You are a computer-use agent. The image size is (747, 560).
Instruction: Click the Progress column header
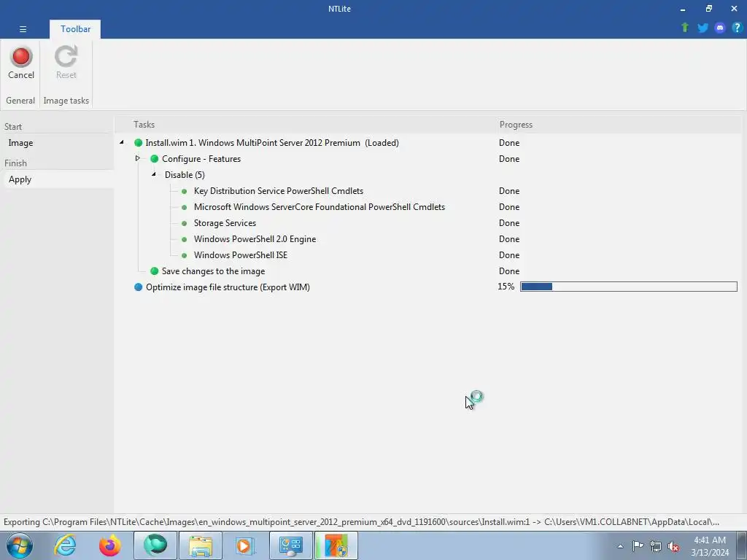619,125
